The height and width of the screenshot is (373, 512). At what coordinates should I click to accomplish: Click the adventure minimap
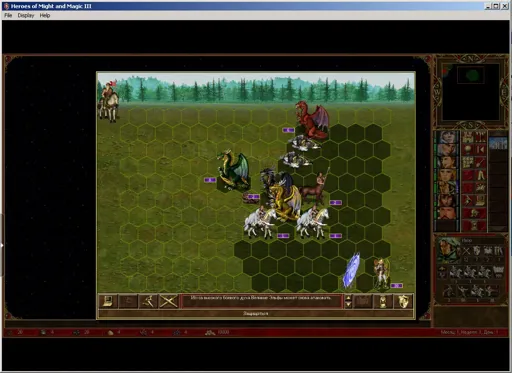click(470, 92)
